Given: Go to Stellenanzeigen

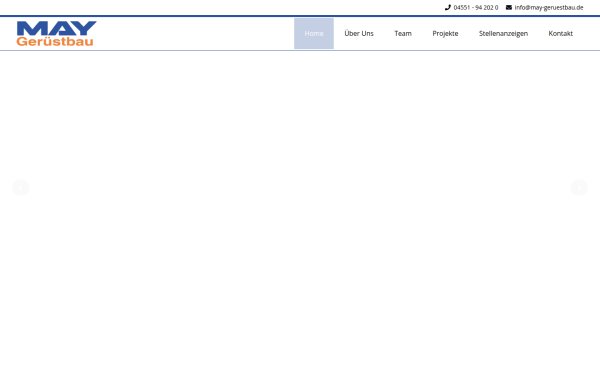Looking at the screenshot, I should coord(503,33).
